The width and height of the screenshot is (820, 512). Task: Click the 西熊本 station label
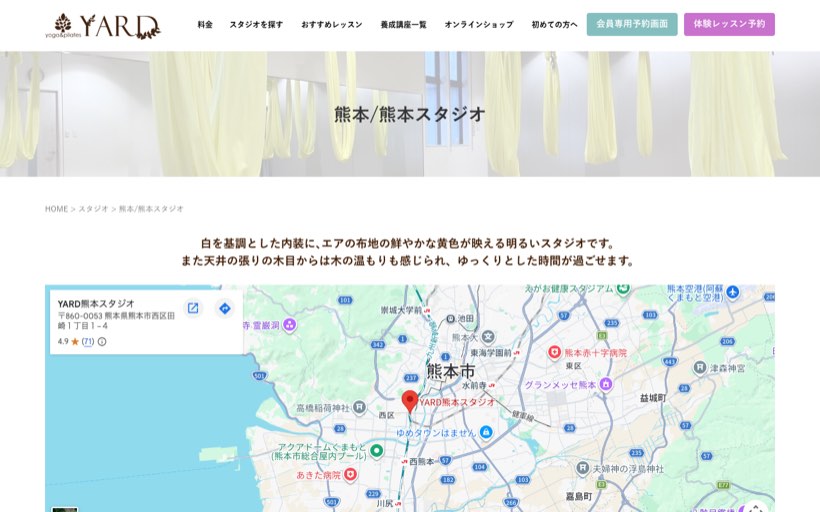(422, 461)
